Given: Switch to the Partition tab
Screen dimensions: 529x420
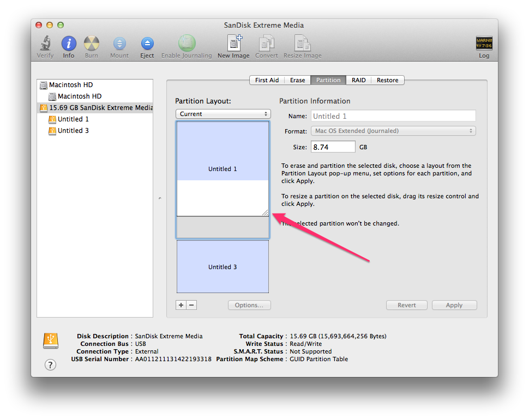Looking at the screenshot, I should point(328,80).
